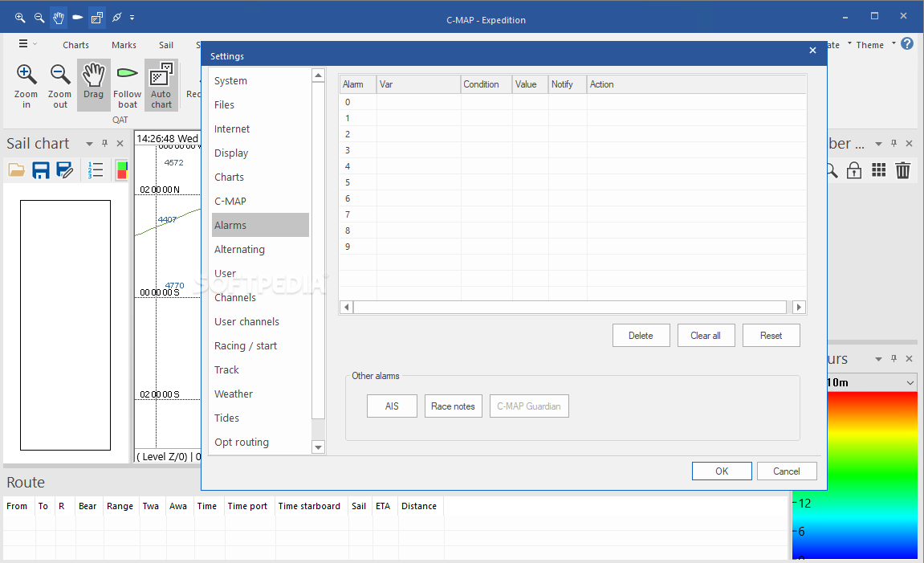Open the quick access toolbar customize arrow
924x563 pixels.
pyautogui.click(x=132, y=18)
